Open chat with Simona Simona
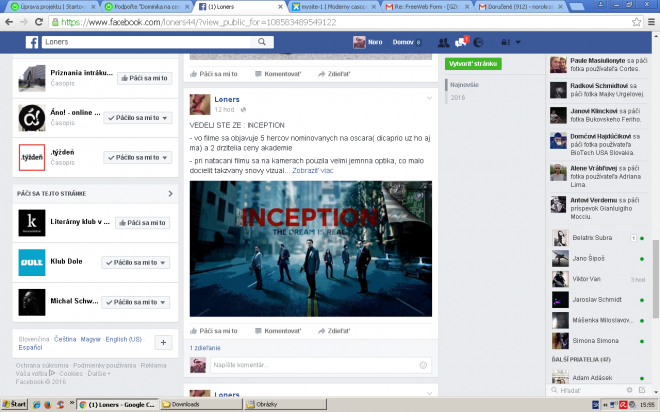The image size is (660, 412). [599, 341]
